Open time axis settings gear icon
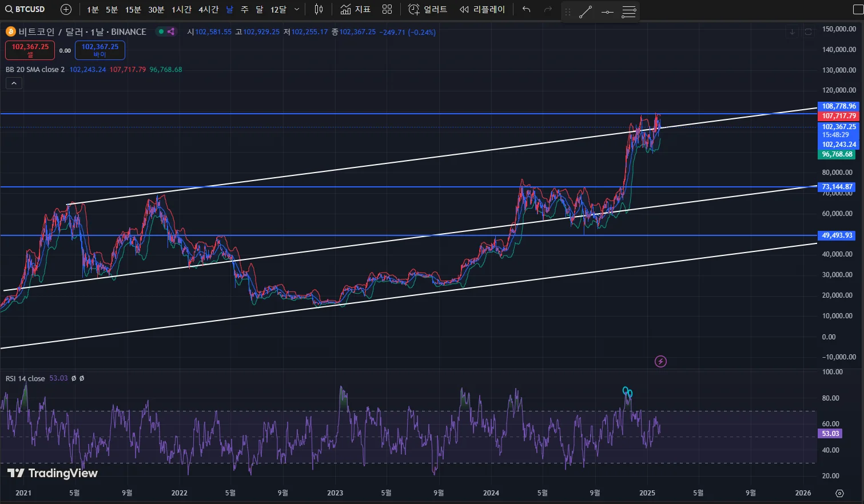 click(839, 493)
